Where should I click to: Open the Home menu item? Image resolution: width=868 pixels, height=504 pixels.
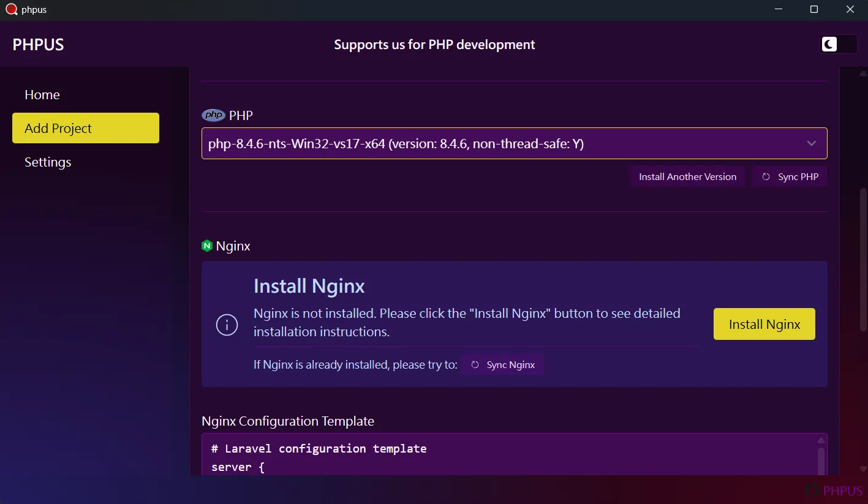(x=86, y=94)
